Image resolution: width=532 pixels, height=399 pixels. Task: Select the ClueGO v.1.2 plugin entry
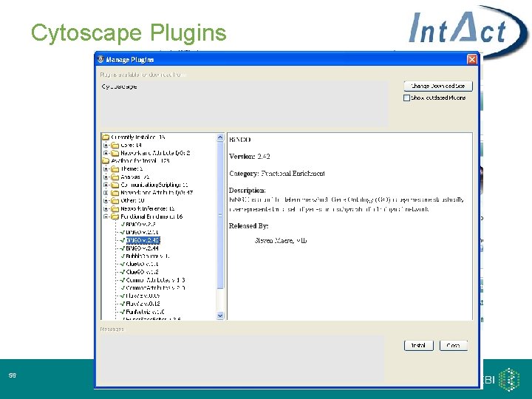(x=142, y=272)
